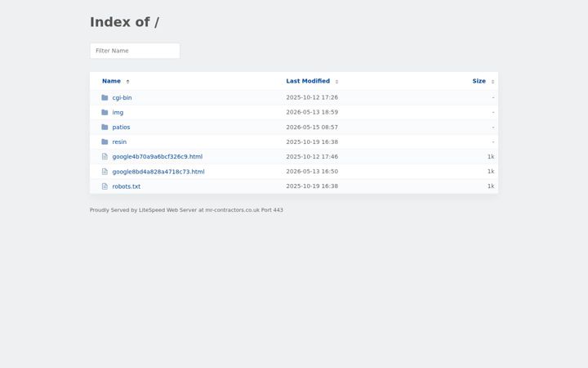
Task: Click the date 2026-05-13 16:50
Action: (312, 171)
